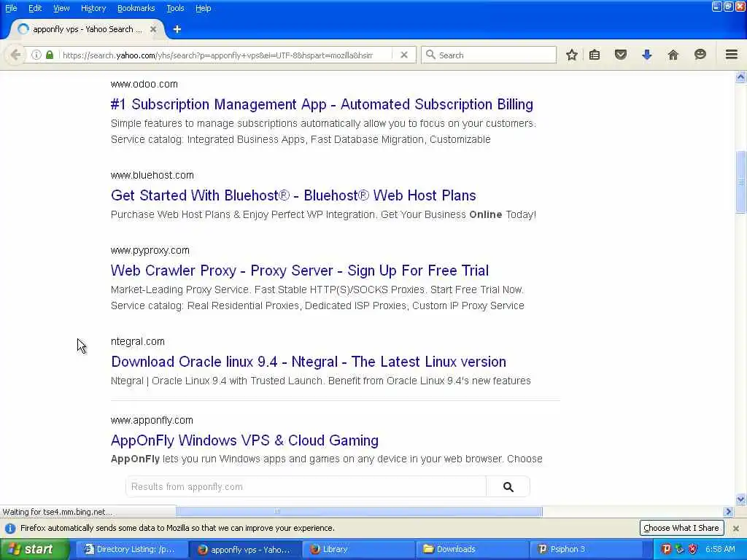Open the Firefox hamburger menu

coord(732,55)
